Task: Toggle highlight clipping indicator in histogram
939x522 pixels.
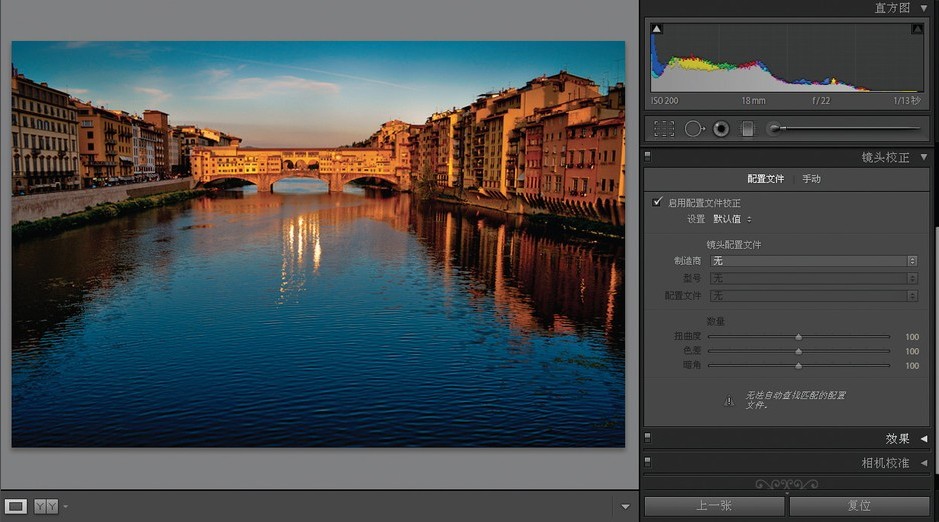Action: coord(917,29)
